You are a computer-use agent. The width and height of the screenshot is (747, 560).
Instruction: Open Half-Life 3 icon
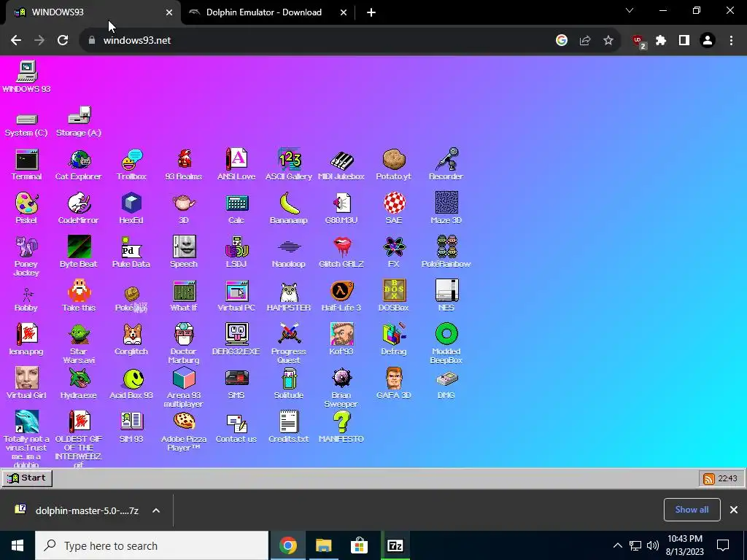pos(341,296)
